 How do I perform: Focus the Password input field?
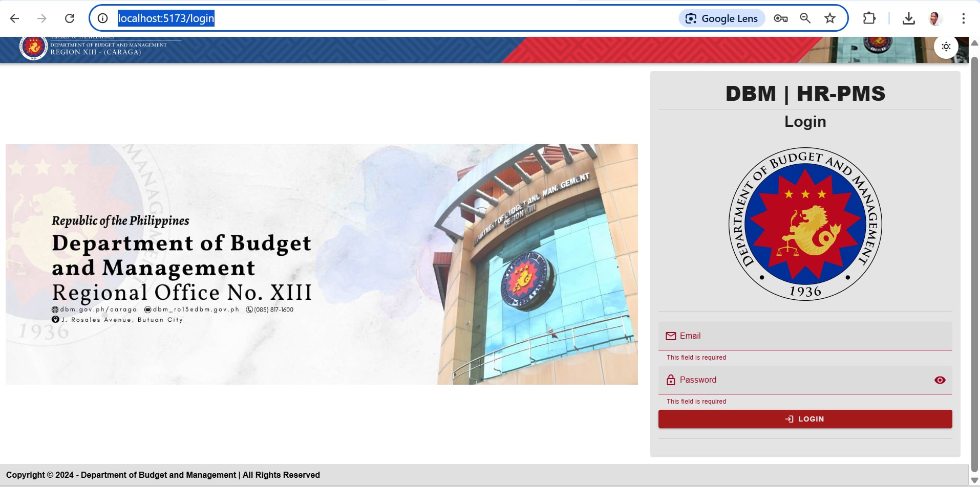(x=805, y=380)
